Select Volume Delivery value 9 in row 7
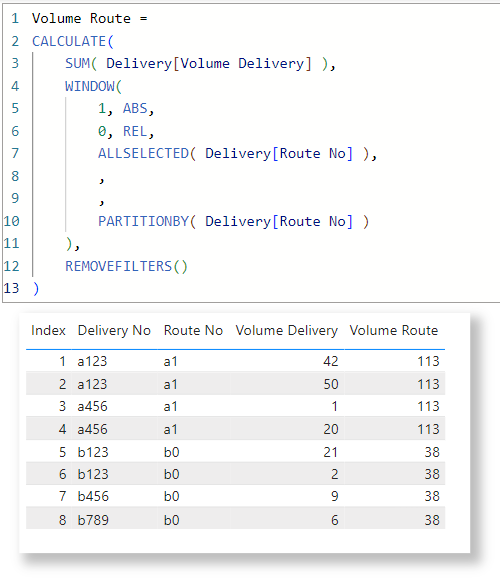Screen dimensions: 500x588 335,496
